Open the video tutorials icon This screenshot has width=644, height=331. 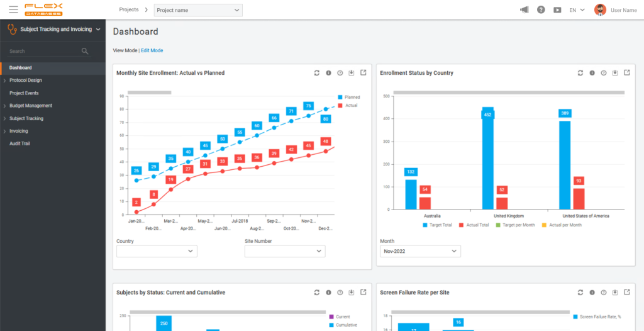(x=557, y=10)
